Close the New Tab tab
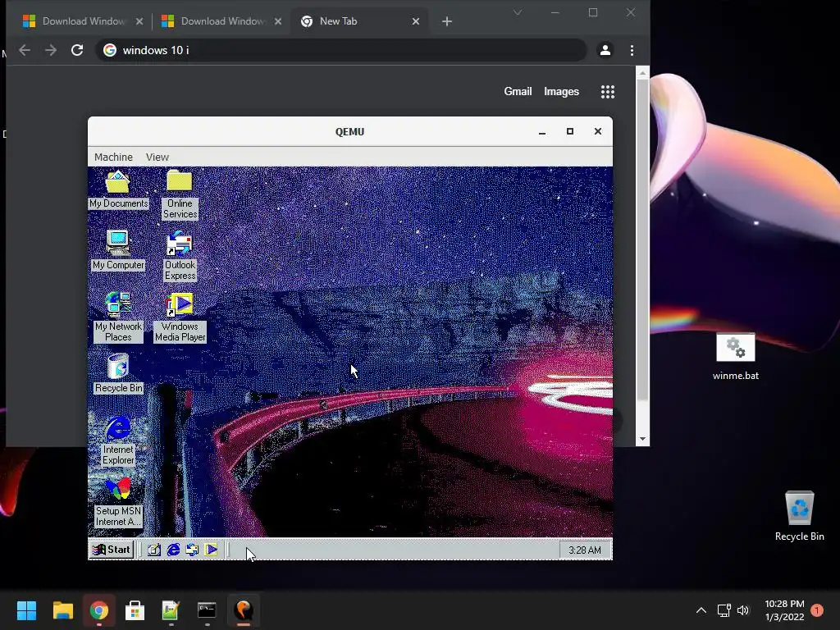Screen dimensions: 840x630 [x=416, y=21]
